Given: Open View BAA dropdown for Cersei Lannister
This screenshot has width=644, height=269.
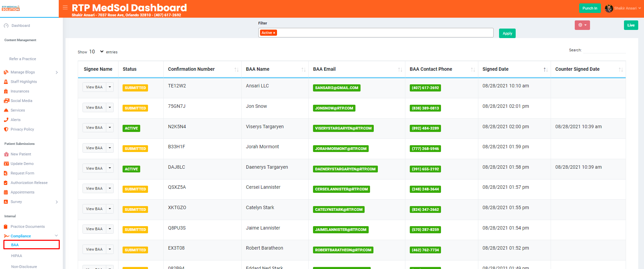Looking at the screenshot, I should 110,188.
